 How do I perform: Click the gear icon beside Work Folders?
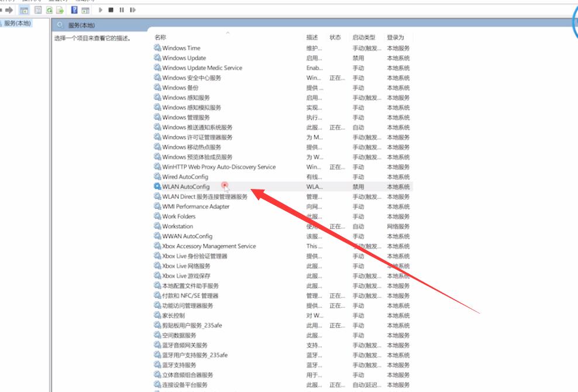157,216
